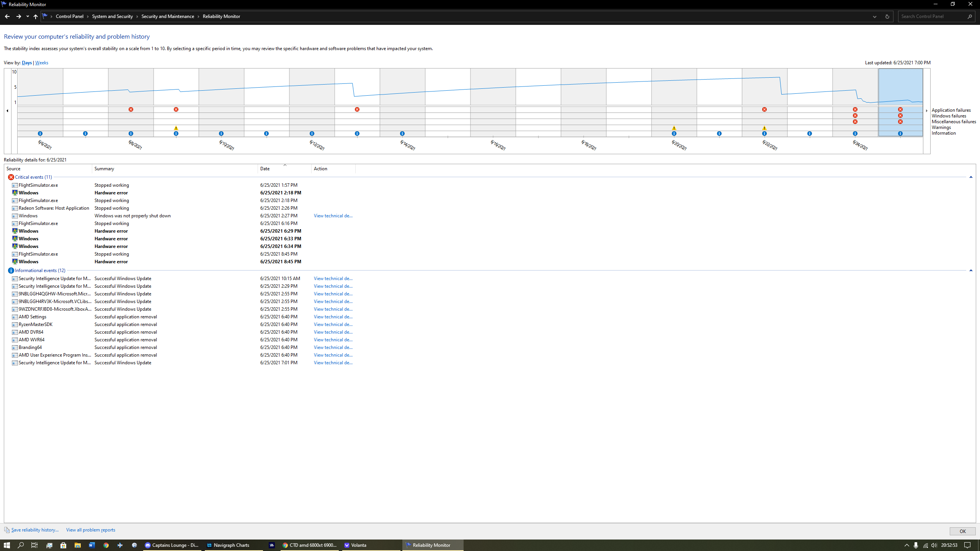
Task: Switch to Captains Lounge Discord window
Action: (x=172, y=545)
